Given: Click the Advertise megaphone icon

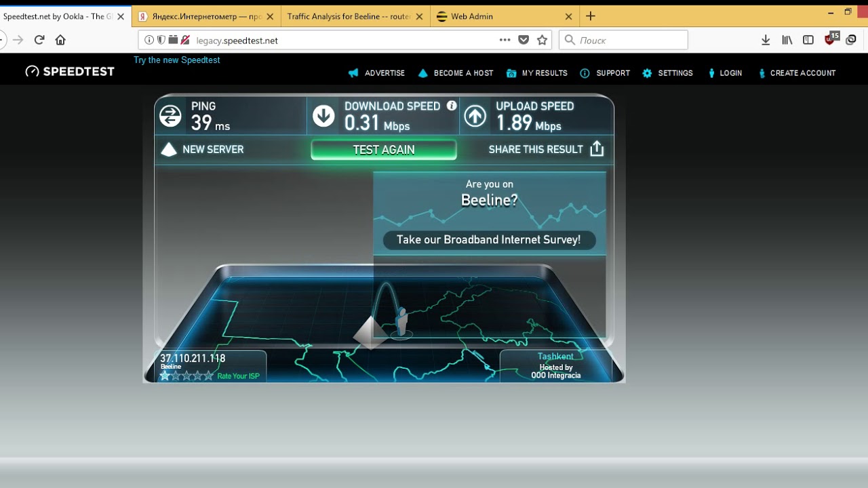Looking at the screenshot, I should click(353, 73).
